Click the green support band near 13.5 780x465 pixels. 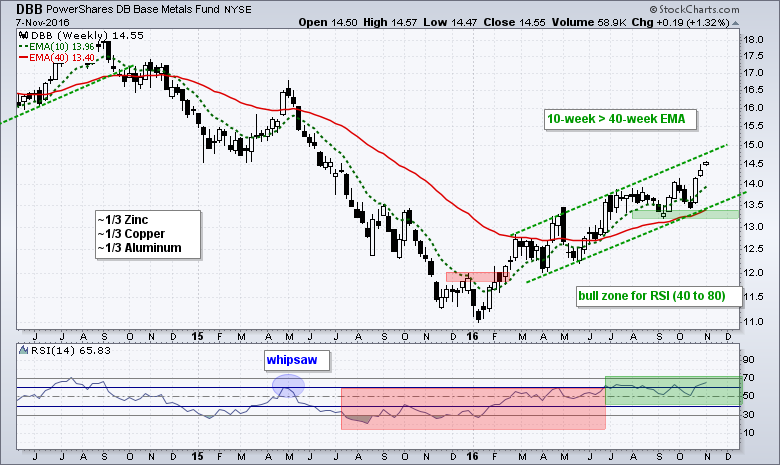[685, 214]
